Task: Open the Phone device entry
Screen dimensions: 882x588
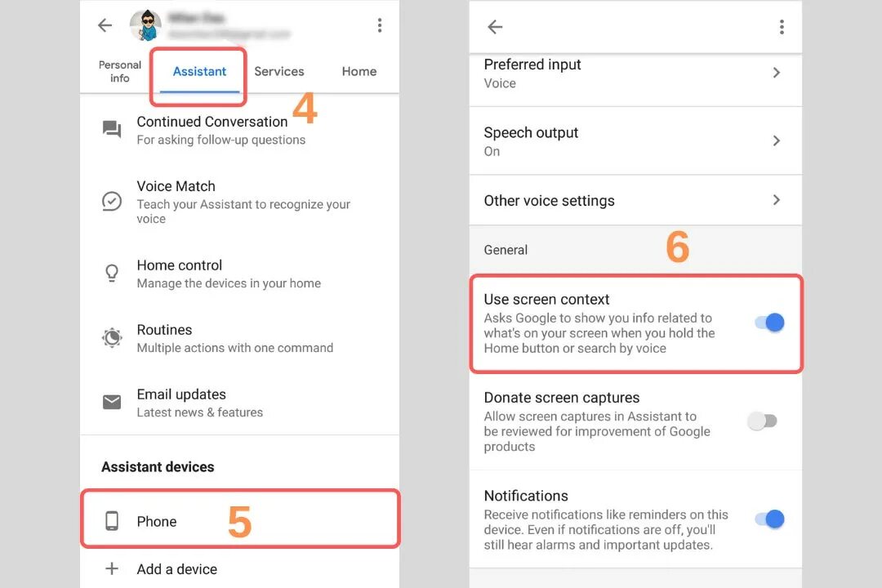Action: (x=240, y=520)
